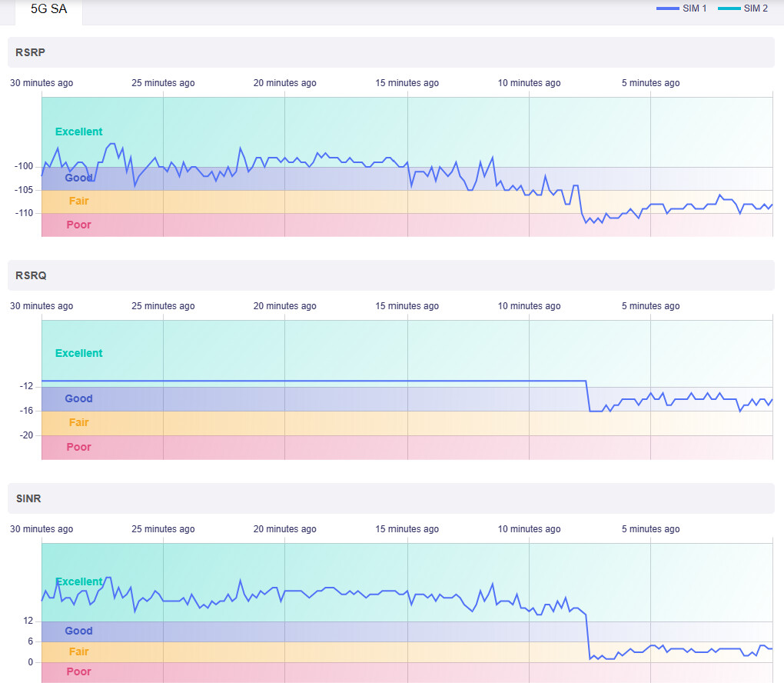Click "10 minutes ago" marker above RSRQ chart
The width and height of the screenshot is (784, 683).
coord(529,306)
